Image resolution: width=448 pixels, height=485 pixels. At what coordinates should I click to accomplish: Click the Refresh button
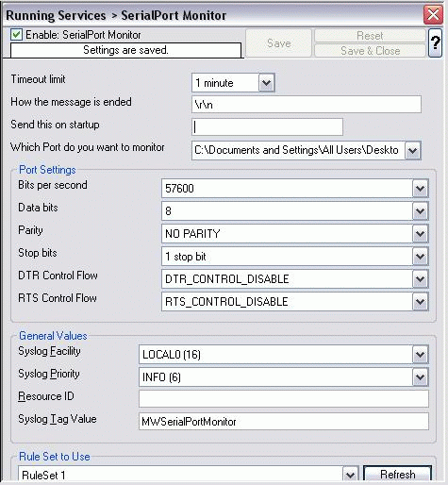(x=398, y=474)
